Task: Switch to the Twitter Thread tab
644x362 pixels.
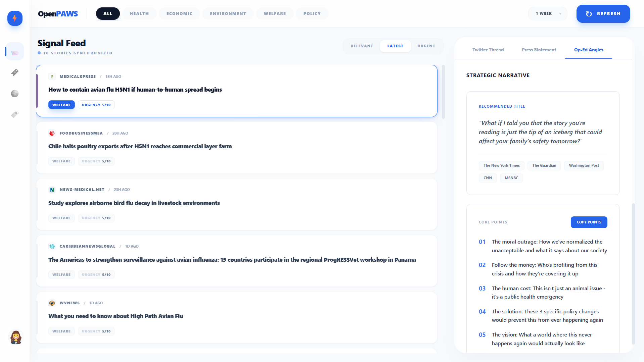Action: [x=488, y=50]
